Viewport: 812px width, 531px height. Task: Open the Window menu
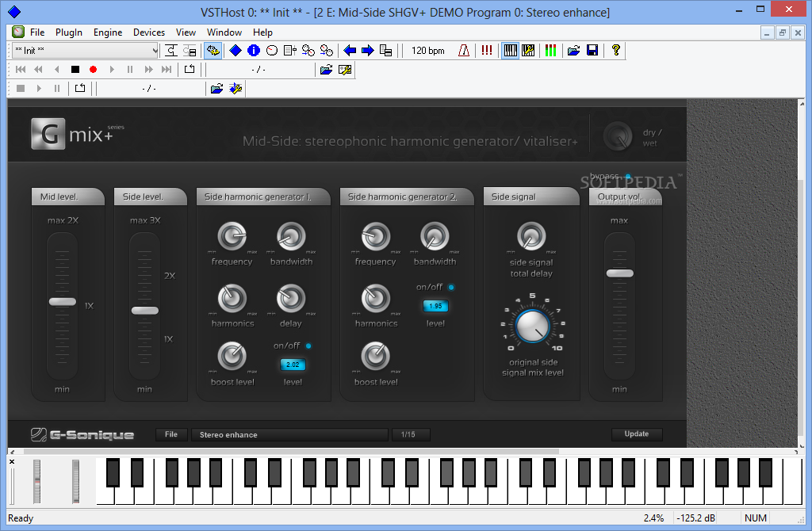coord(224,32)
